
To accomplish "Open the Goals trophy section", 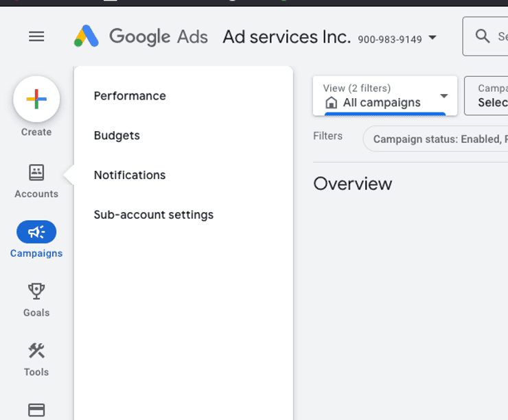I will pyautogui.click(x=36, y=299).
